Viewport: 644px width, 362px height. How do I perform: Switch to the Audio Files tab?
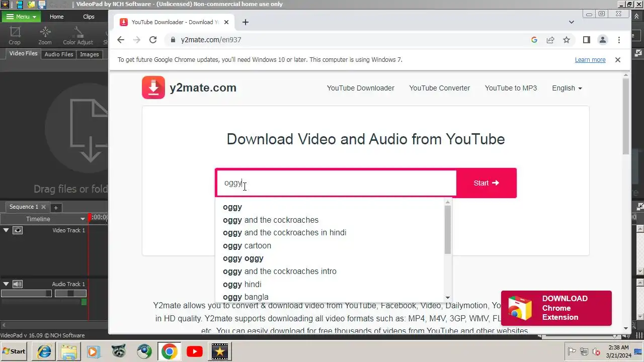[x=59, y=54]
